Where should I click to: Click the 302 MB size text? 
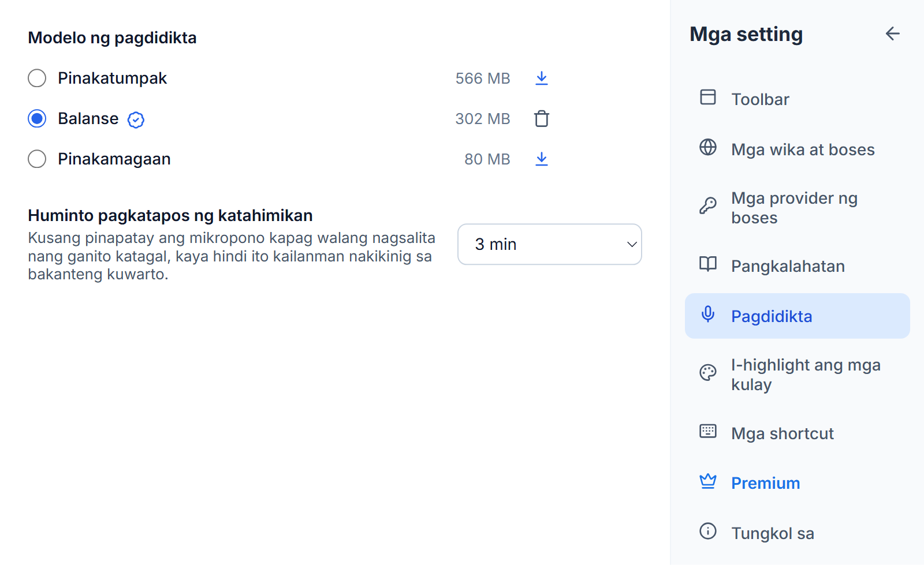click(x=483, y=119)
